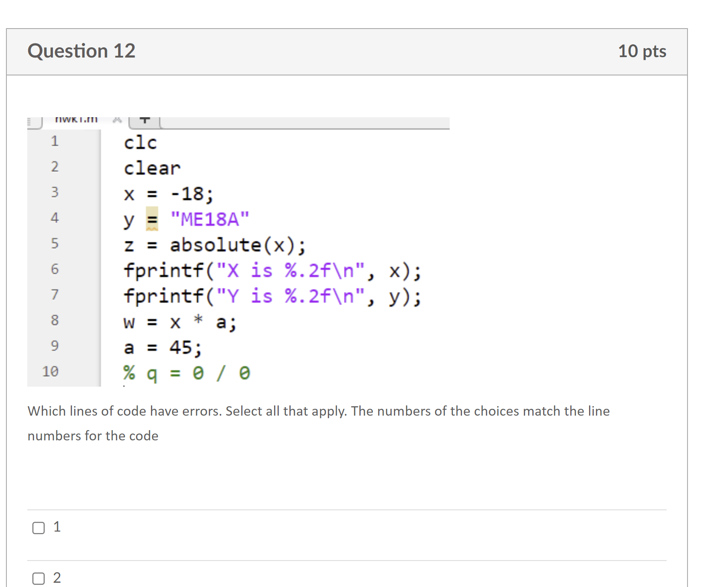This screenshot has width=728, height=587.
Task: Click the "Which lines of code have errors" prompt
Action: (318, 423)
